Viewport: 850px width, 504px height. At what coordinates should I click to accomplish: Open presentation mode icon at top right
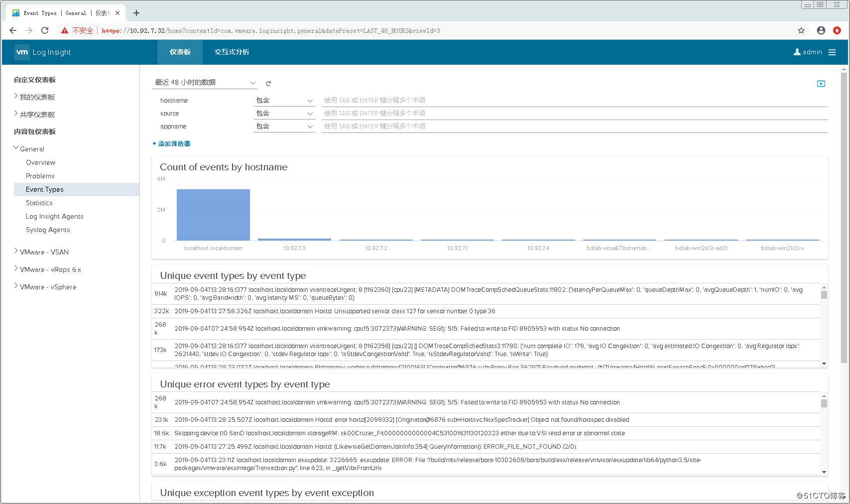821,84
